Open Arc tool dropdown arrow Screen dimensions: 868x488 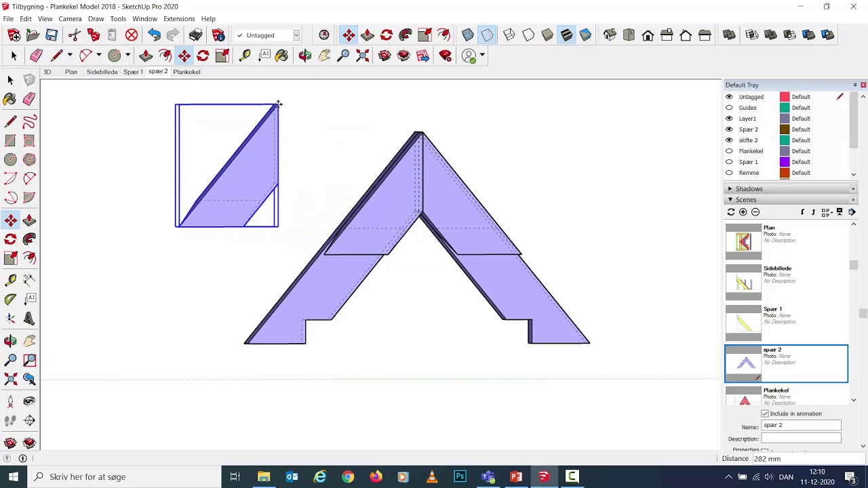click(x=98, y=56)
